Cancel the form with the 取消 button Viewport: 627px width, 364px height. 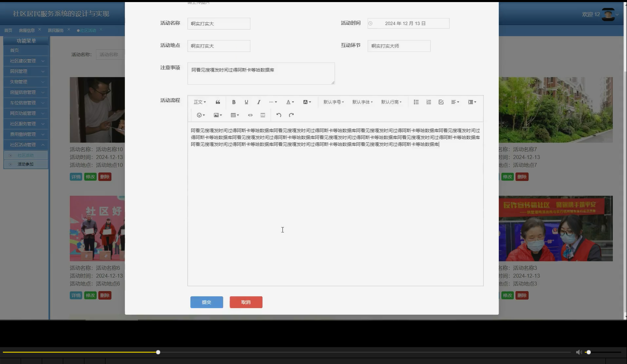click(246, 302)
